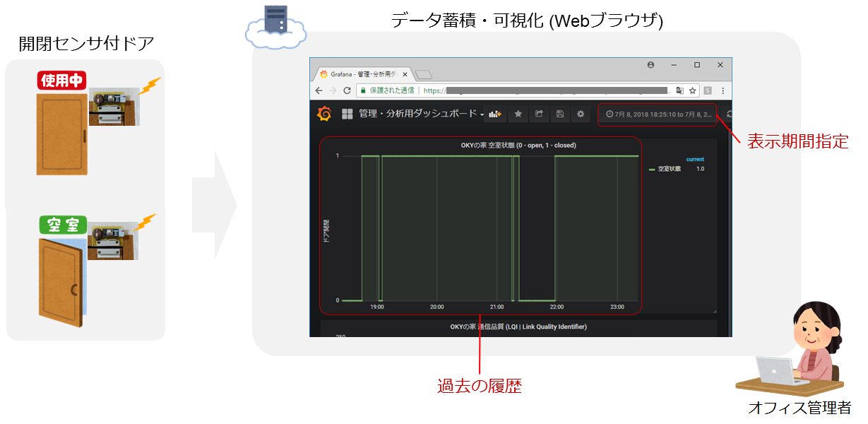
Task: Select the Add panel icon
Action: coord(495,114)
